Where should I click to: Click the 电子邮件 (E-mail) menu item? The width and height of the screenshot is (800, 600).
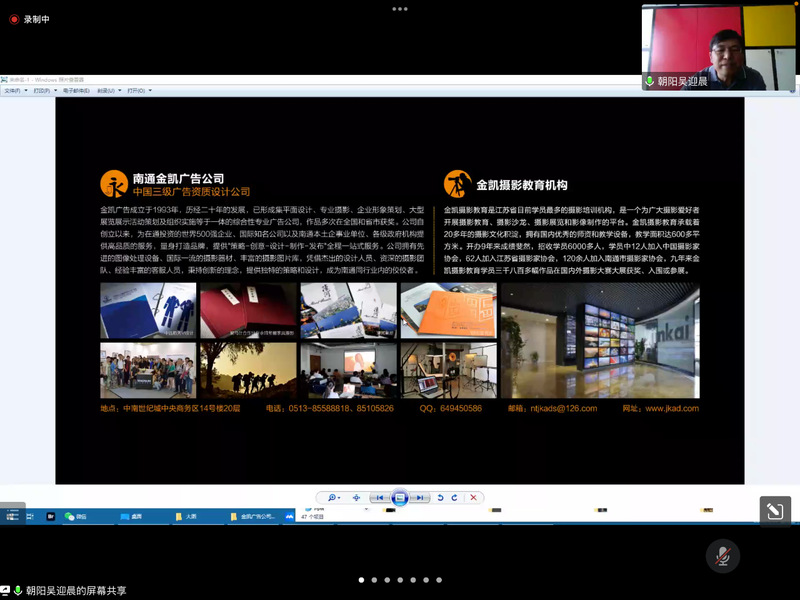tap(77, 91)
